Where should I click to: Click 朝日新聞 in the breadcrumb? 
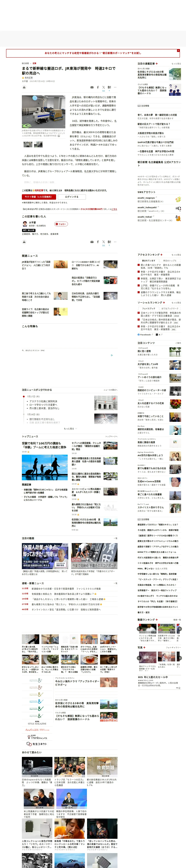[x=25, y=63]
